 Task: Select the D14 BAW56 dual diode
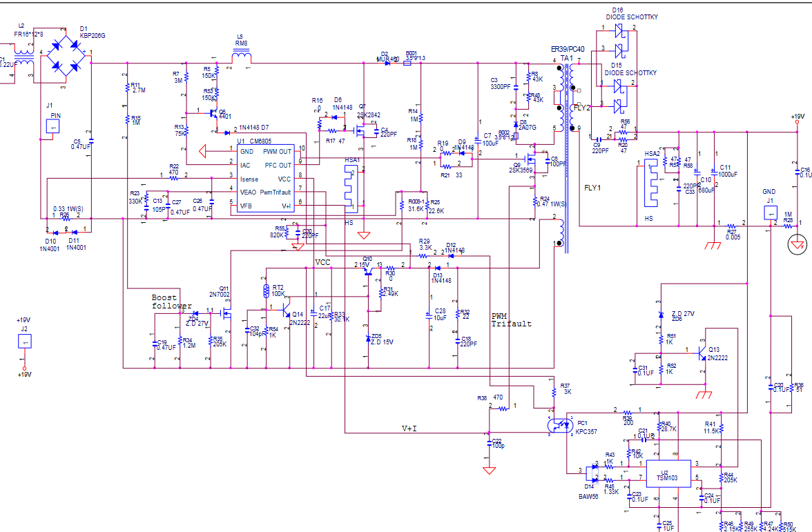tap(594, 473)
